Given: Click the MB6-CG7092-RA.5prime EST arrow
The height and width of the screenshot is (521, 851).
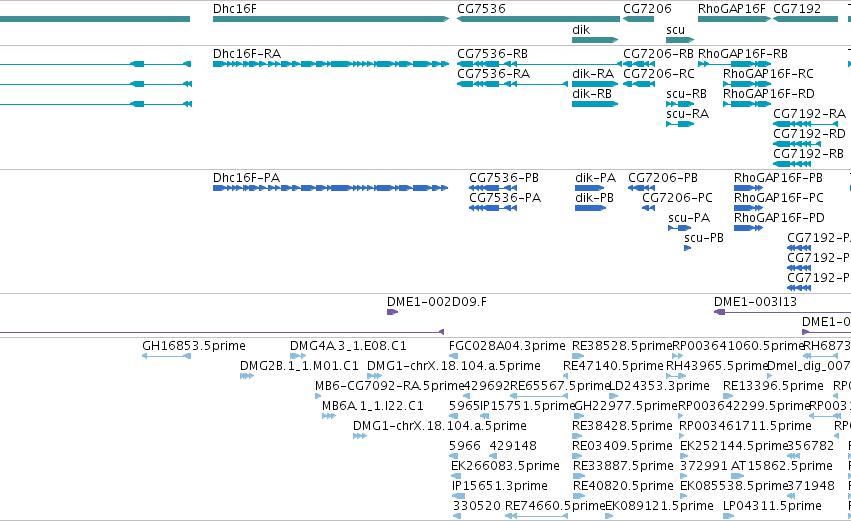Looking at the screenshot, I should point(318,396).
